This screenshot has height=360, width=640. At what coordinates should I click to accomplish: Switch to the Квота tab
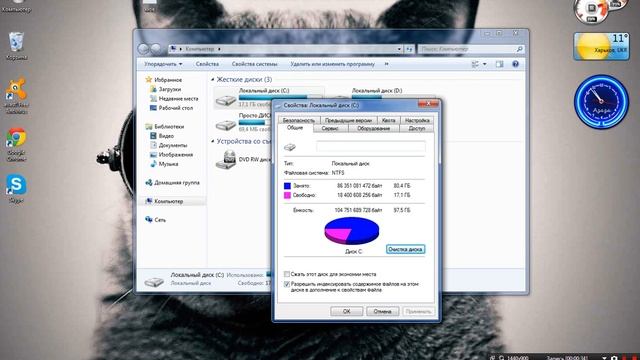coord(389,120)
